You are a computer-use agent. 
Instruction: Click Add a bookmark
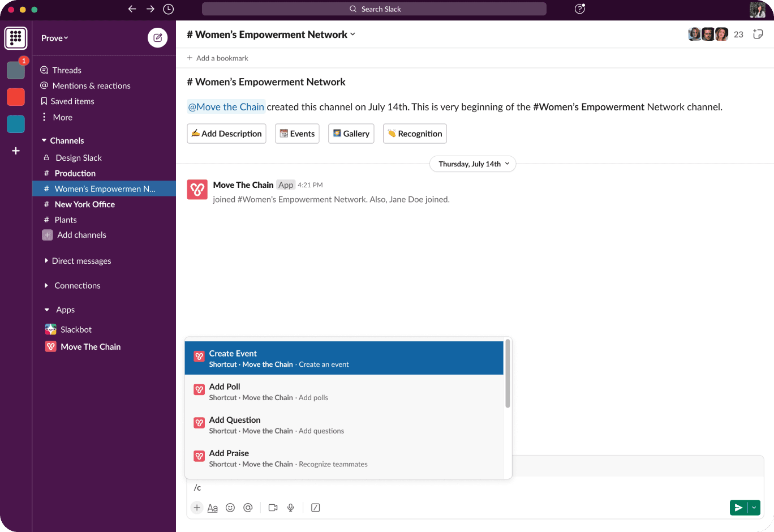tap(218, 58)
